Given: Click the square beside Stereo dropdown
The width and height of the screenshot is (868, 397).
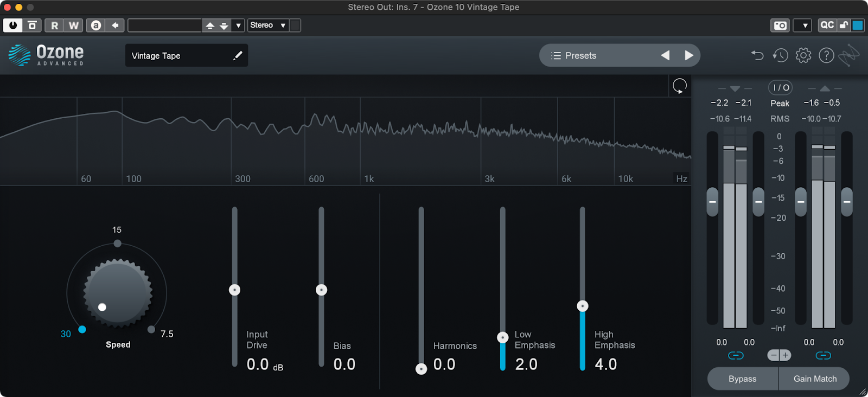Looking at the screenshot, I should coord(295,25).
